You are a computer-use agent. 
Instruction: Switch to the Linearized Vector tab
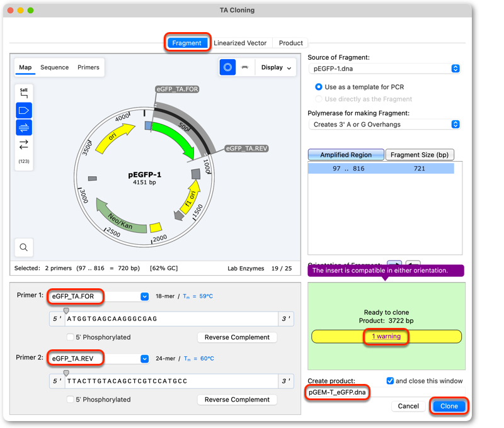(x=240, y=43)
